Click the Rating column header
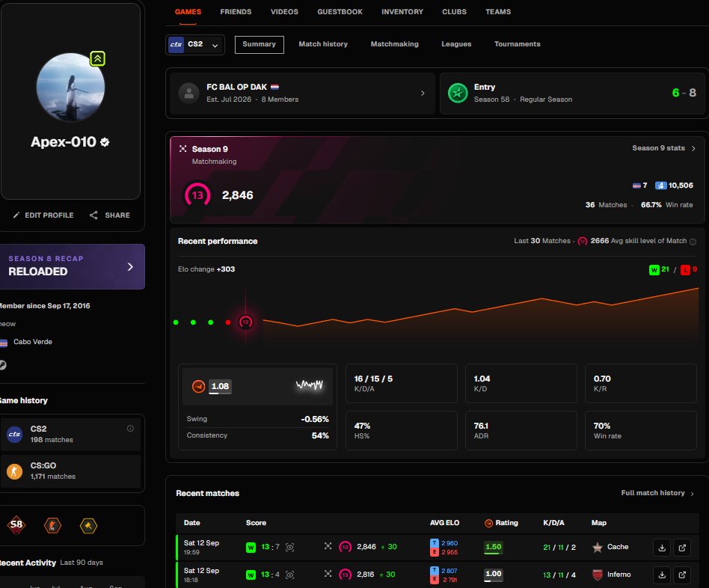Image resolution: width=709 pixels, height=588 pixels. 501,523
